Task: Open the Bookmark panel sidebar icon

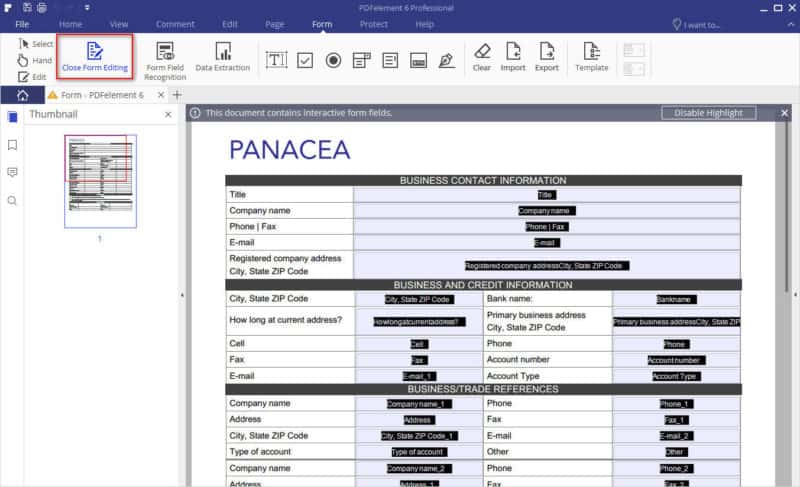Action: coord(13,145)
